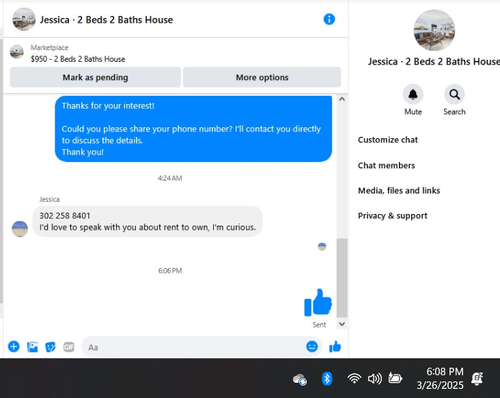Viewport: 500px width, 398px height.
Task: Click the sent thumbs-up sticker message
Action: (x=318, y=303)
